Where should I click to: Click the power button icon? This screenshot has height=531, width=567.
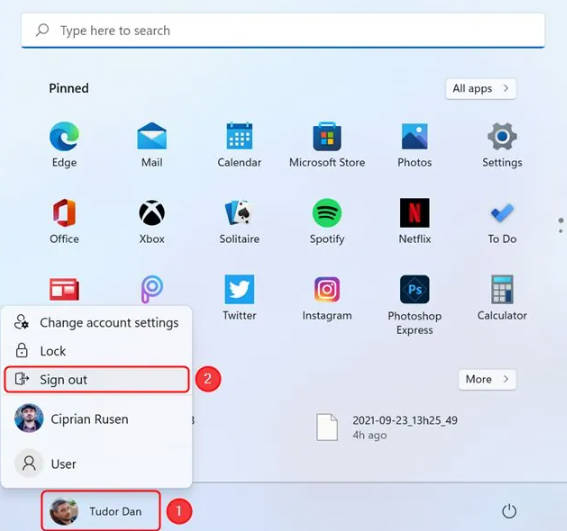(x=509, y=511)
